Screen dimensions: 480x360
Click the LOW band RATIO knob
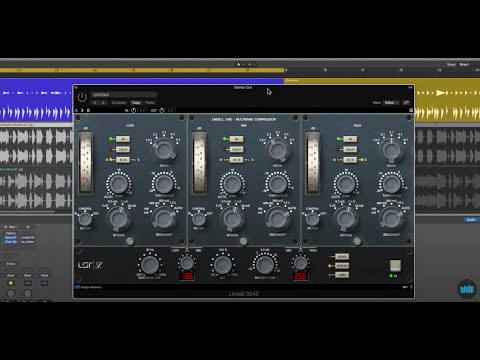click(164, 150)
